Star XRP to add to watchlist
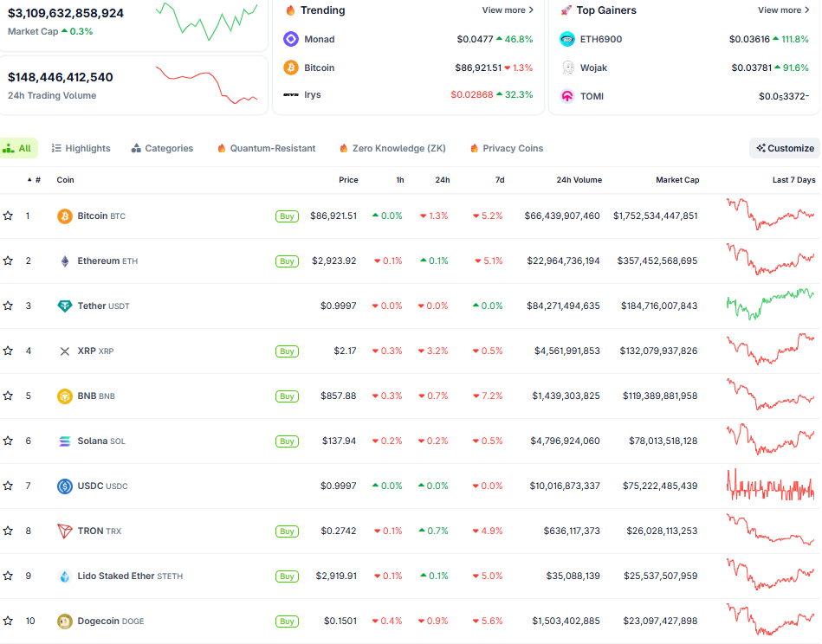Image resolution: width=822 pixels, height=644 pixels. tap(8, 351)
